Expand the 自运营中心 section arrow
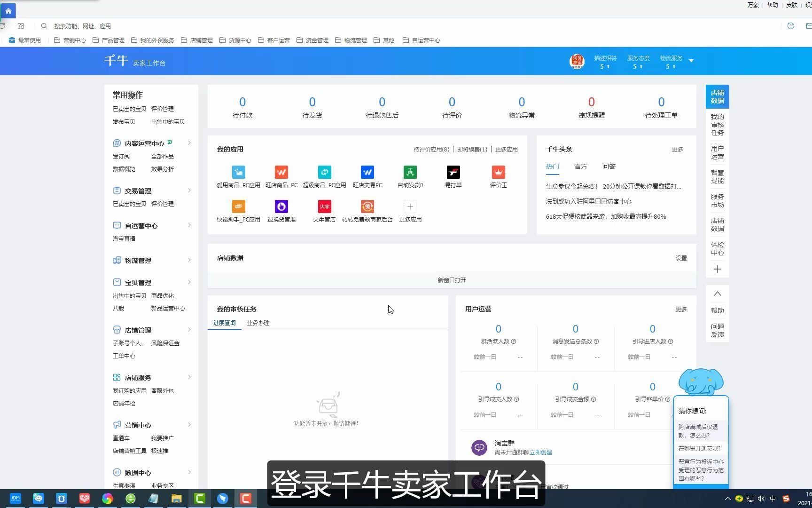This screenshot has height=508, width=812. pos(189,225)
